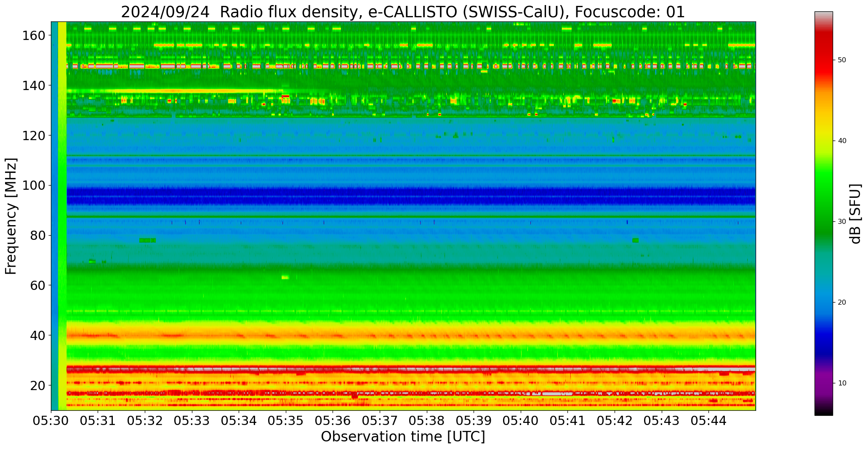Click the 'Observation time [UTC]' x-axis label

click(x=403, y=437)
